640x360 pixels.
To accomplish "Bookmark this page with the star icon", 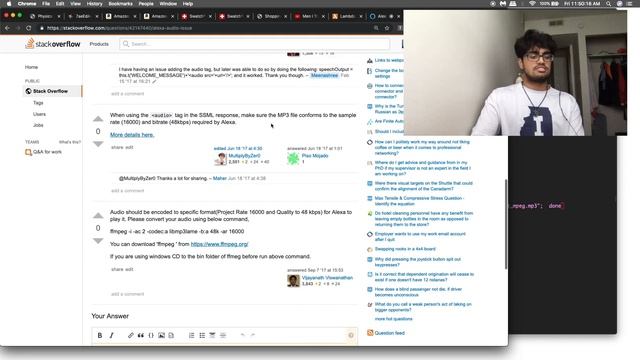I will [x=387, y=28].
